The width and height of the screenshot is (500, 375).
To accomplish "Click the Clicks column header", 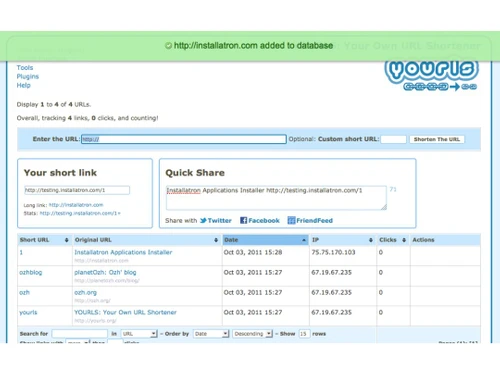I will [393, 240].
